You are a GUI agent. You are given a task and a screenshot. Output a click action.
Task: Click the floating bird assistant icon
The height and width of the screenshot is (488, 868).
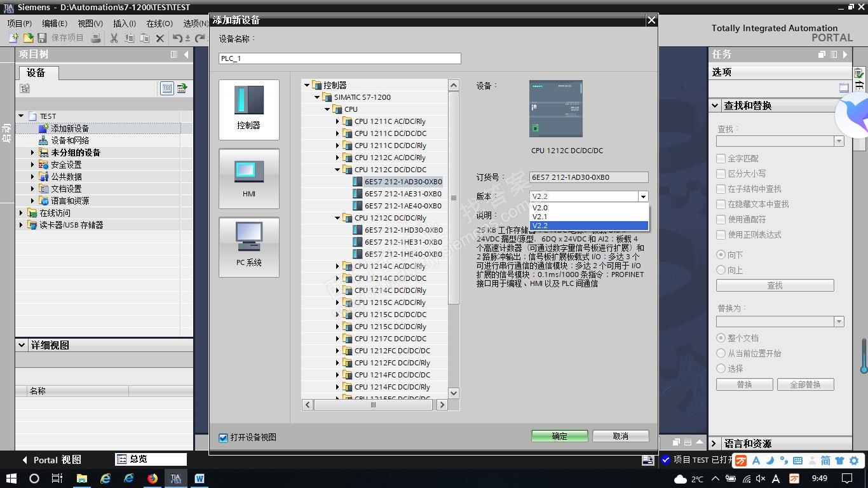[853, 116]
